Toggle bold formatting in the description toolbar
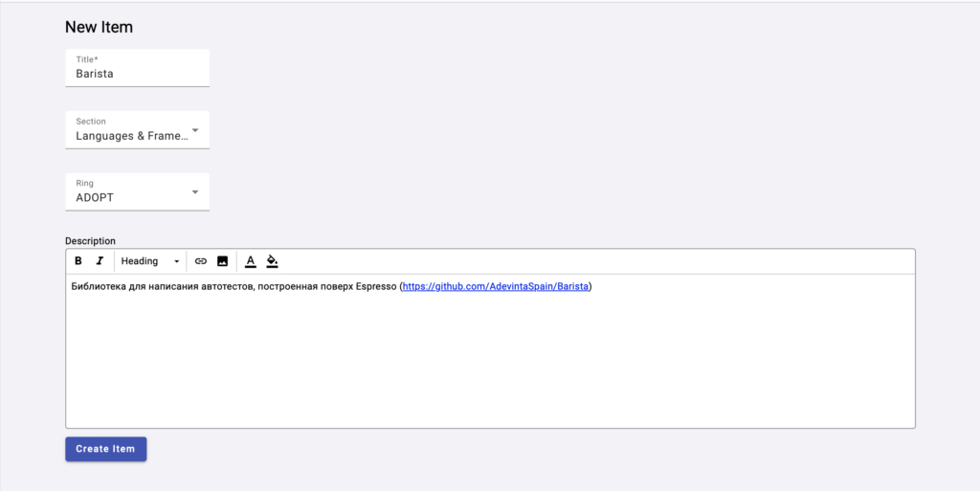The height and width of the screenshot is (491, 980). click(x=78, y=261)
